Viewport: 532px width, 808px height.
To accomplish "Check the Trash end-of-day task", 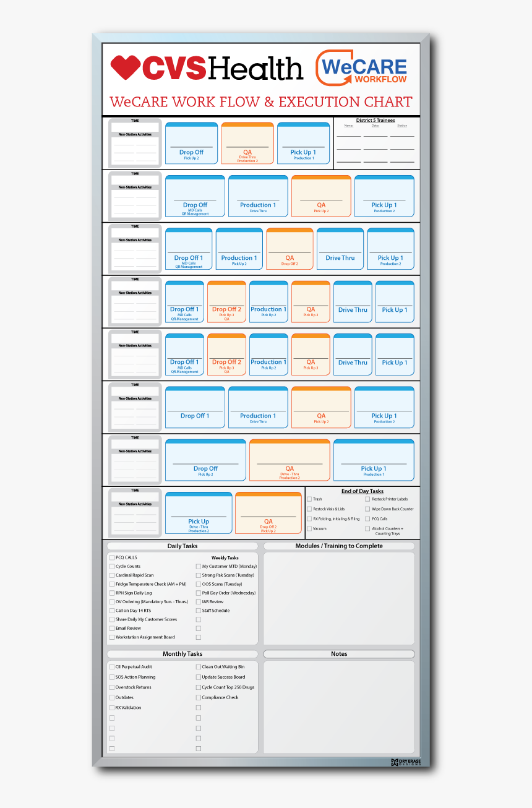I will 310,498.
